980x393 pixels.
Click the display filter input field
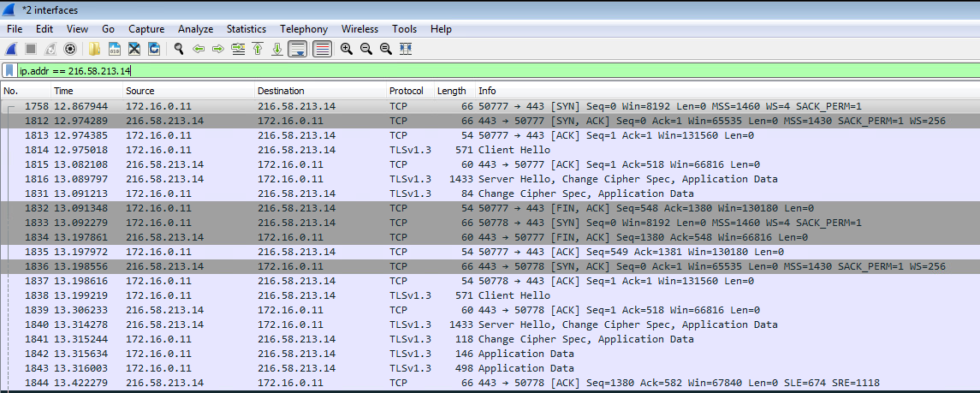(x=497, y=70)
